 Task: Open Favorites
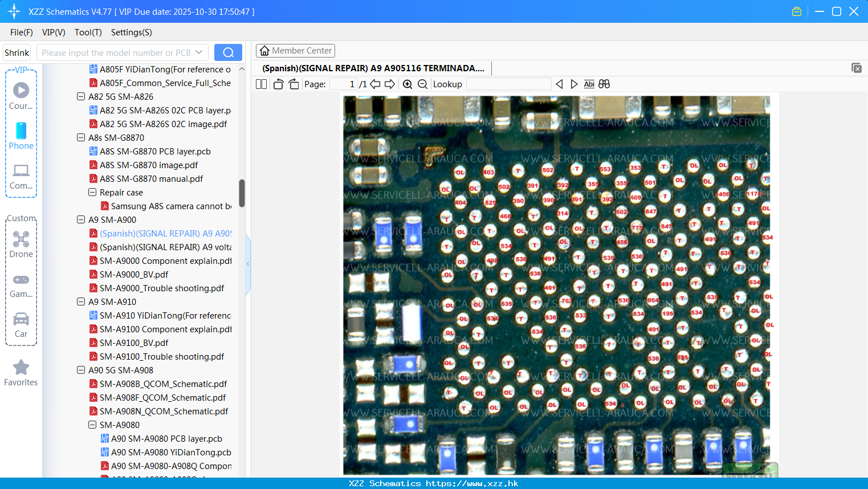point(21,373)
